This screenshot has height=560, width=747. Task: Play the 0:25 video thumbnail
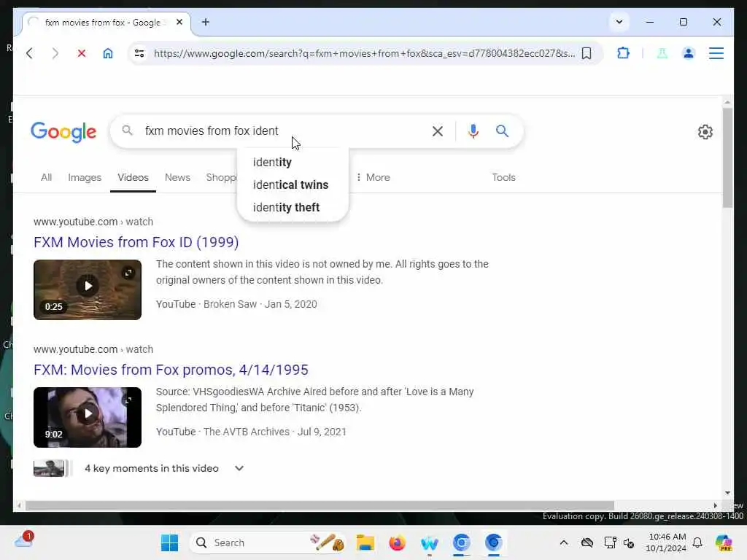(88, 289)
